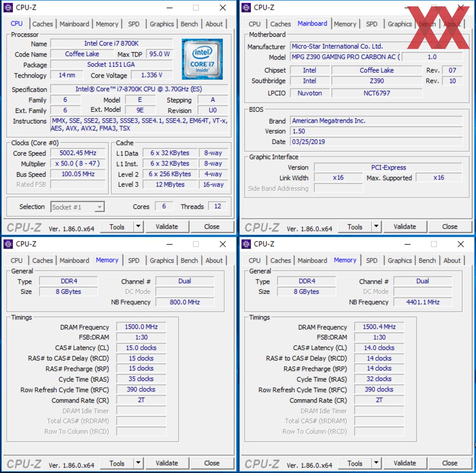Screen dimensions: 476x473
Task: Select CPU tab in bottom-left window
Action: (16, 260)
